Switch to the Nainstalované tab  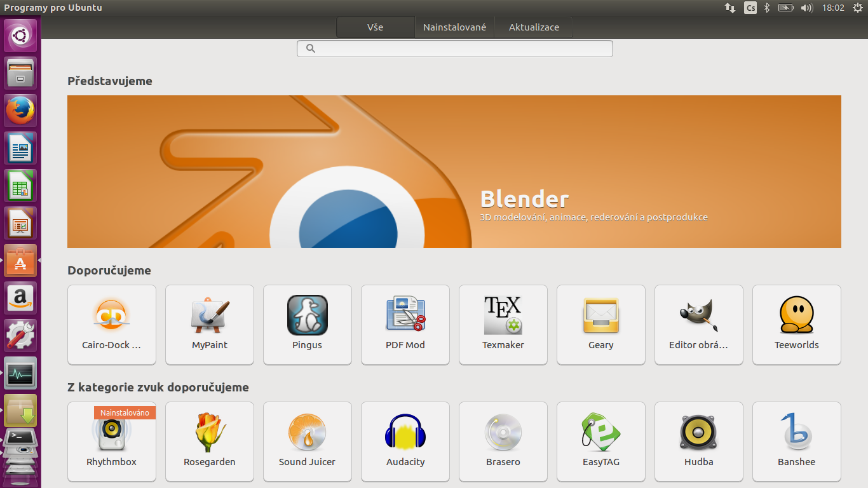click(454, 27)
